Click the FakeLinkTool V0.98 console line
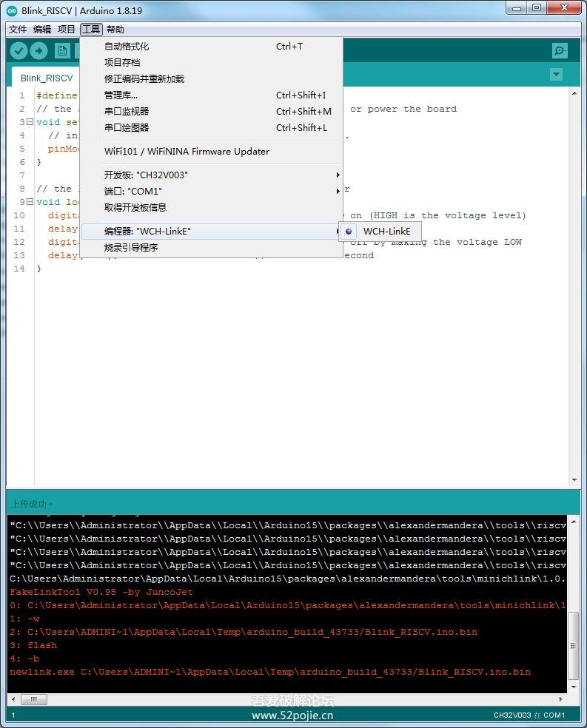This screenshot has width=587, height=728. [x=101, y=592]
